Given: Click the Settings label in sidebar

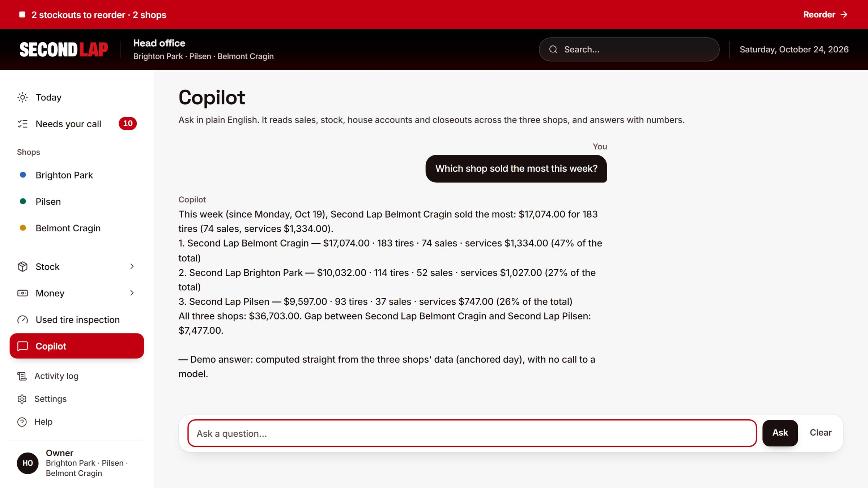Looking at the screenshot, I should pyautogui.click(x=51, y=399).
